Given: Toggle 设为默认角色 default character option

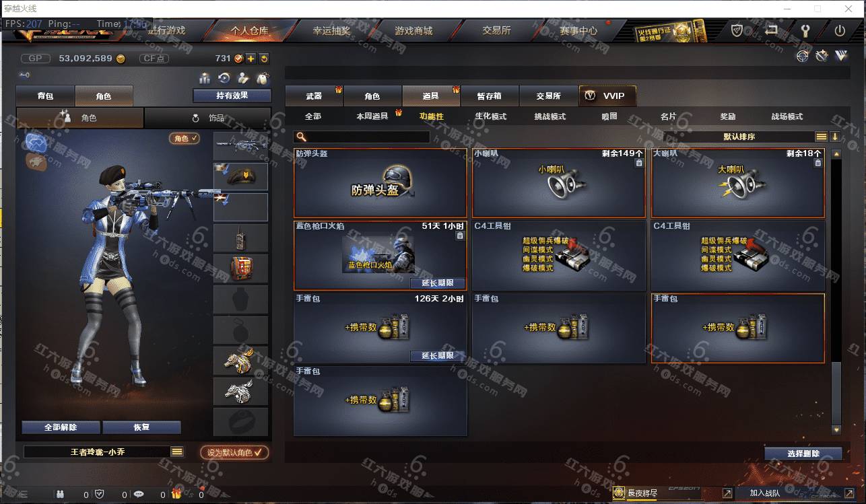Looking at the screenshot, I should tap(234, 452).
